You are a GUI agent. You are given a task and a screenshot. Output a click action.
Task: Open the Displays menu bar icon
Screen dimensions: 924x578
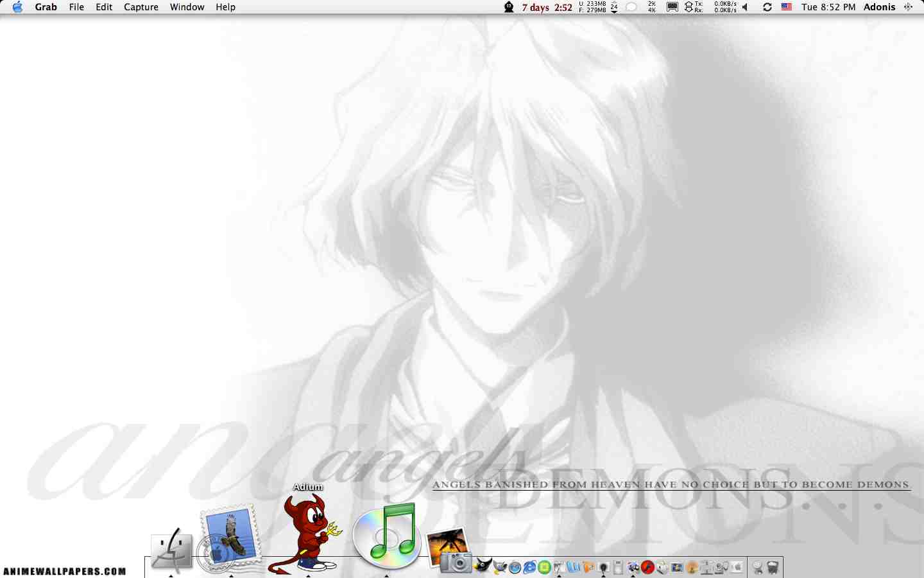pyautogui.click(x=672, y=7)
